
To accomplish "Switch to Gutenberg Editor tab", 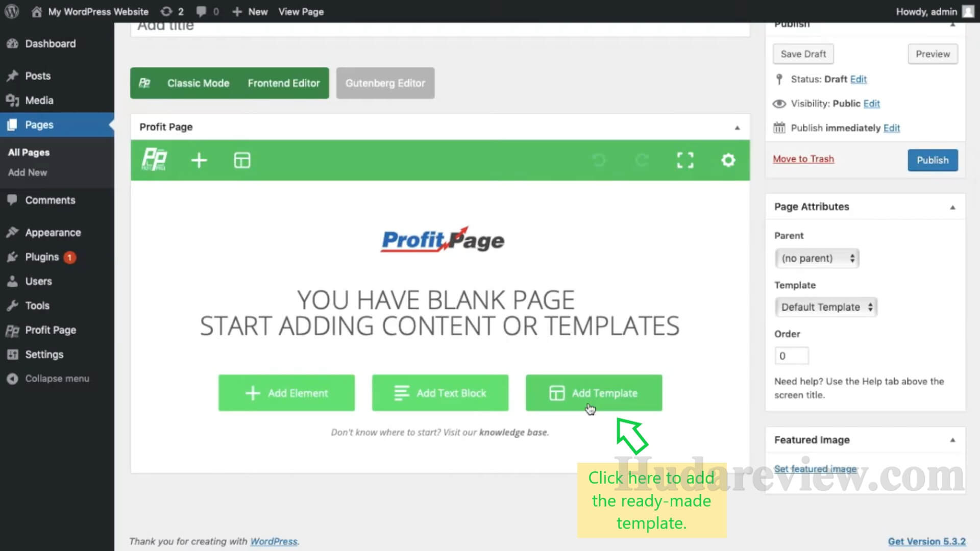I will [385, 83].
